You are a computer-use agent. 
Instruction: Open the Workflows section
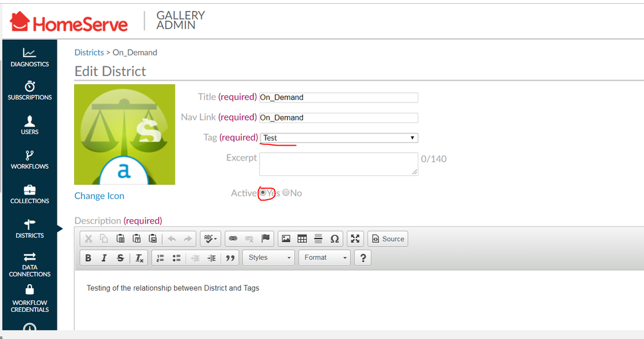[30, 160]
